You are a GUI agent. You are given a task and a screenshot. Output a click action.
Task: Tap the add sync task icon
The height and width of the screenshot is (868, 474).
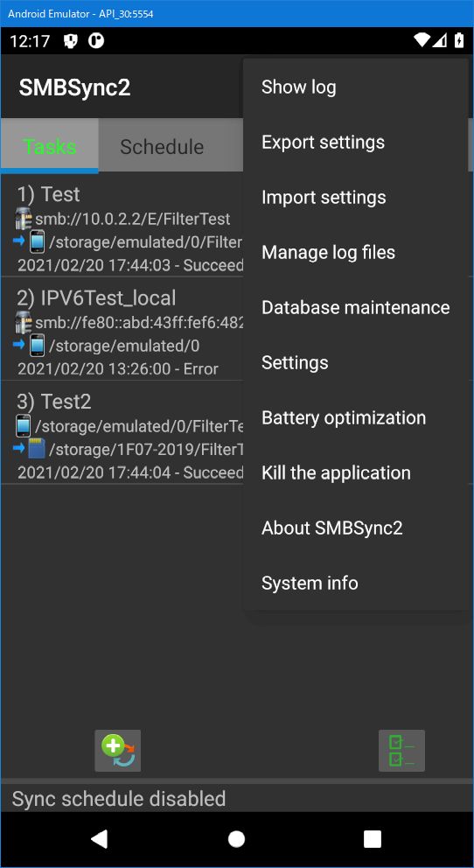118,751
